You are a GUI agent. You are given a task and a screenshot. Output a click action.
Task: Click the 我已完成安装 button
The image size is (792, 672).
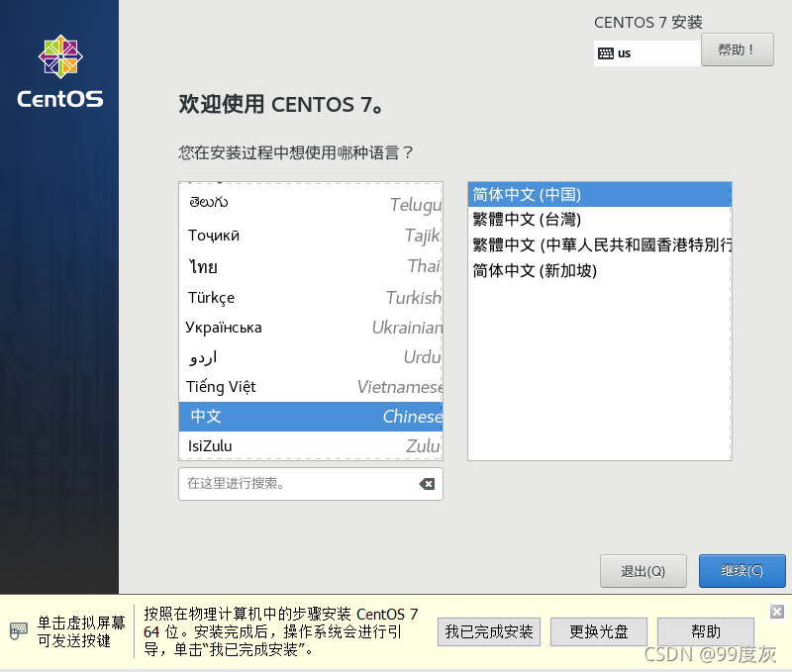489,631
